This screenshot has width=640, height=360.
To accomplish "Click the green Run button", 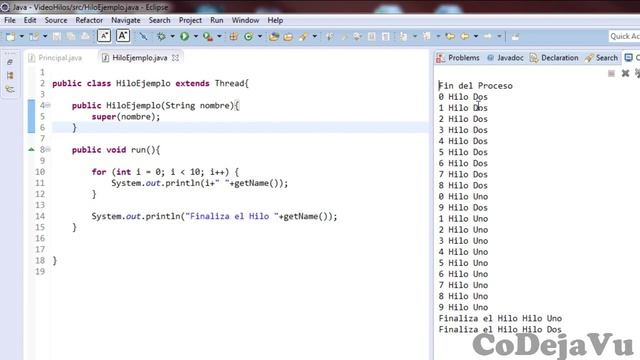I will click(184, 37).
